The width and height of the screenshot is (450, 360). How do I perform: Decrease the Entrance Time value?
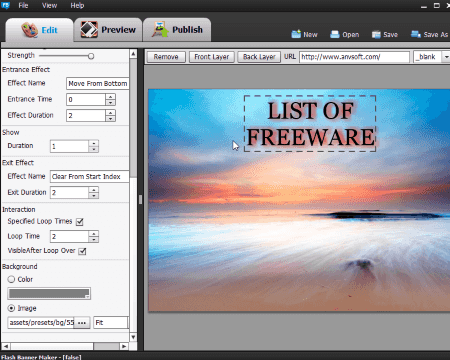pos(110,103)
